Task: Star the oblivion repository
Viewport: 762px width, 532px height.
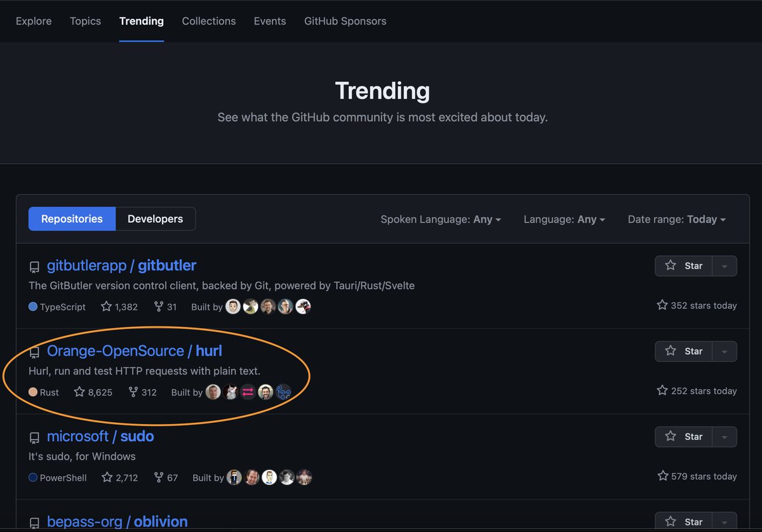Action: 684,522
